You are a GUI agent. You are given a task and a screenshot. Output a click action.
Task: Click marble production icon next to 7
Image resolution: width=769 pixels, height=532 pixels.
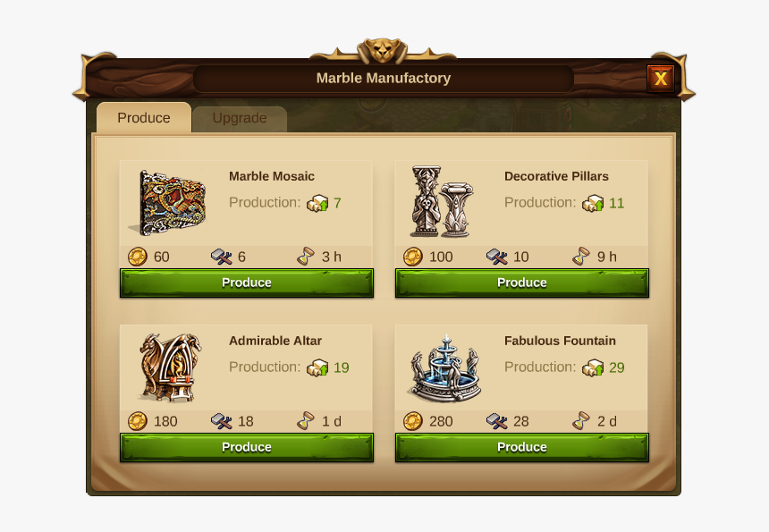tap(317, 203)
